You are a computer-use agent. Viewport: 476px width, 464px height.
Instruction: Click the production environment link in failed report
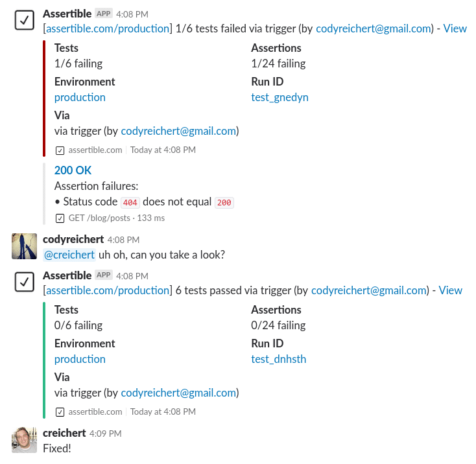click(80, 97)
